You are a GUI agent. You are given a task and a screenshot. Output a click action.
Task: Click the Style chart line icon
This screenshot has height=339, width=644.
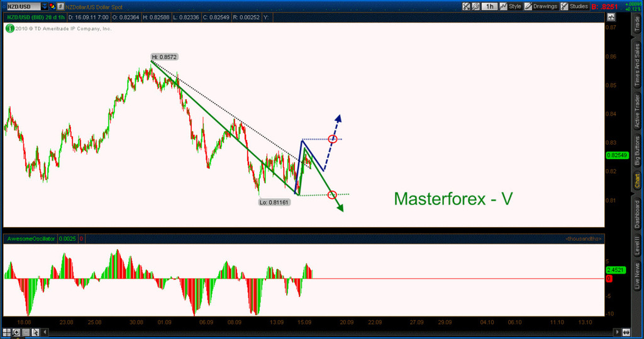coord(503,6)
